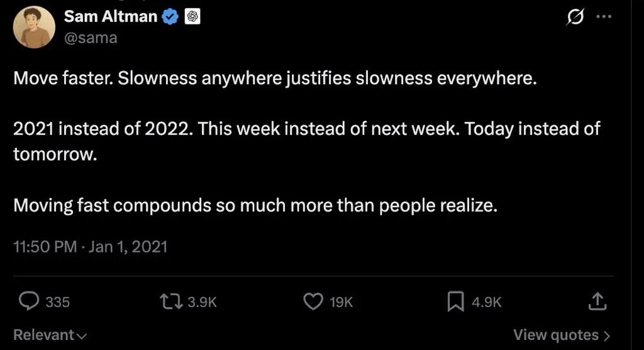The image size is (644, 350).
Task: Click the reply speech bubble icon
Action: point(30,302)
